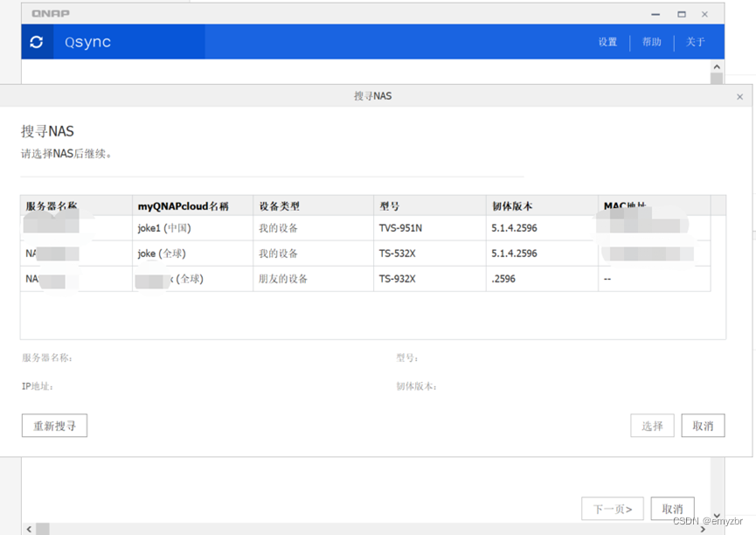Screen dimensions: 756x535
Task: Select the joke (全球) row
Action: click(365, 254)
